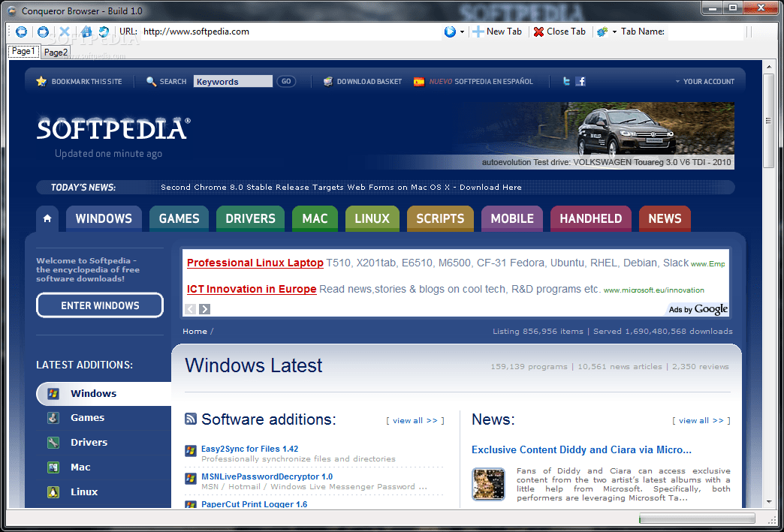
Task: Click the home icon navigation tab
Action: tap(47, 219)
